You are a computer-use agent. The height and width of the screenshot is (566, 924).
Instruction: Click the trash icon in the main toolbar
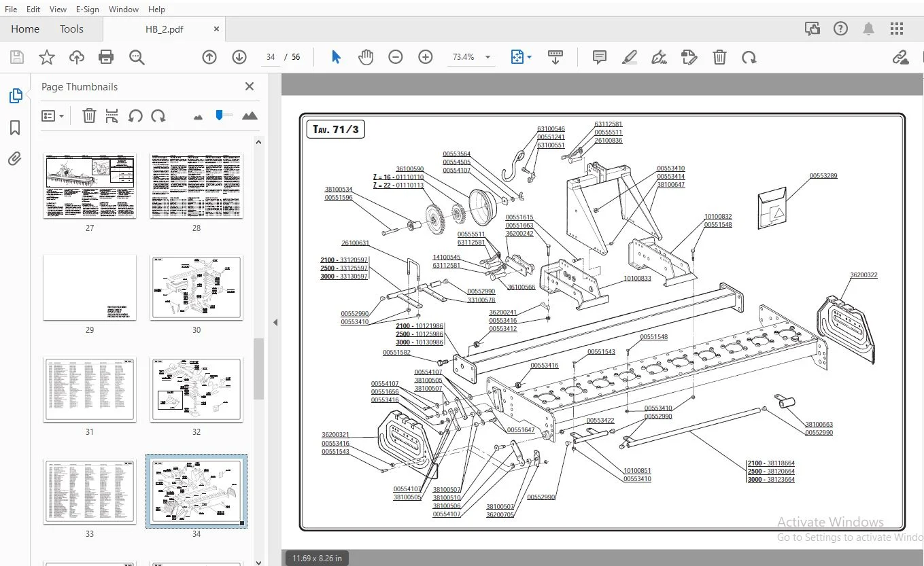coord(719,57)
